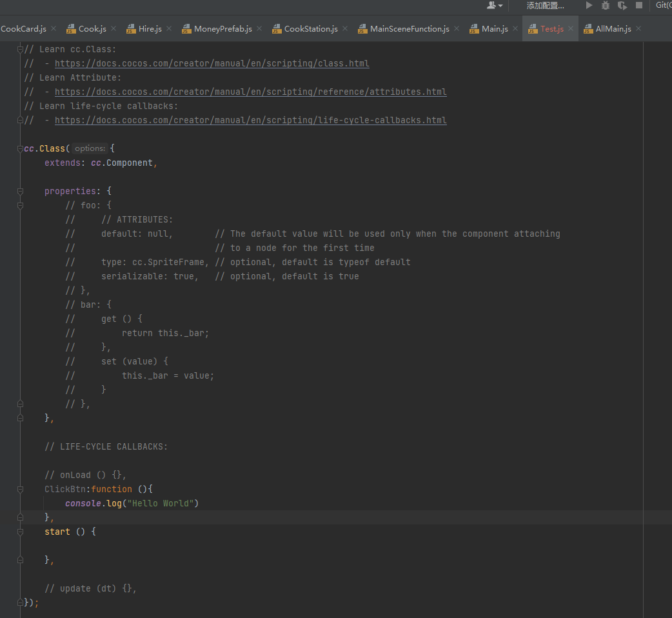Close the Test.js tab
The height and width of the screenshot is (618, 672).
(571, 29)
